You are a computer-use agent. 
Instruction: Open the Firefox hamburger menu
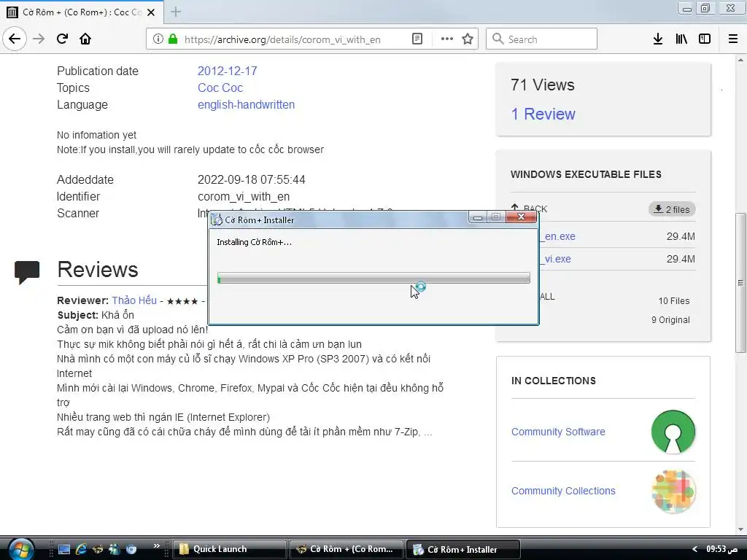coord(733,39)
